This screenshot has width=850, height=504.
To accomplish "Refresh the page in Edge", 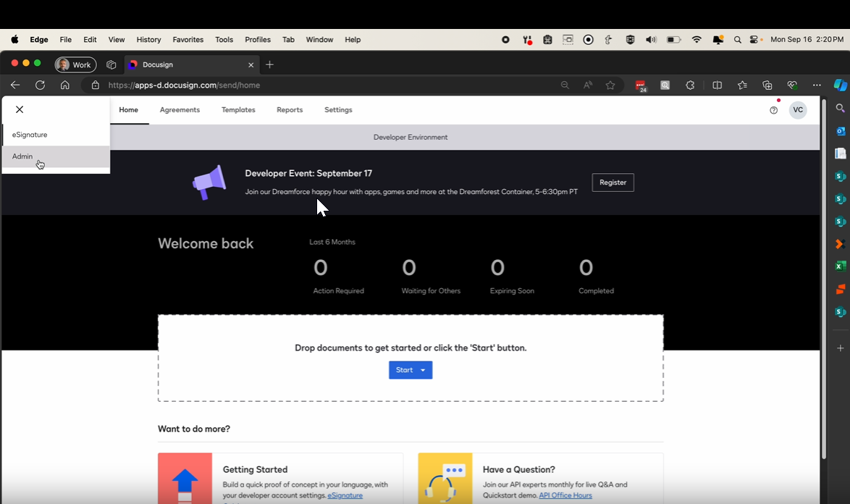I will (x=40, y=85).
